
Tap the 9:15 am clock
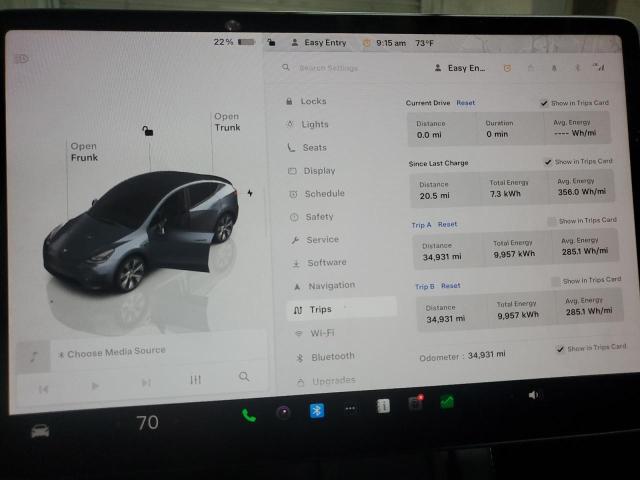pos(391,43)
